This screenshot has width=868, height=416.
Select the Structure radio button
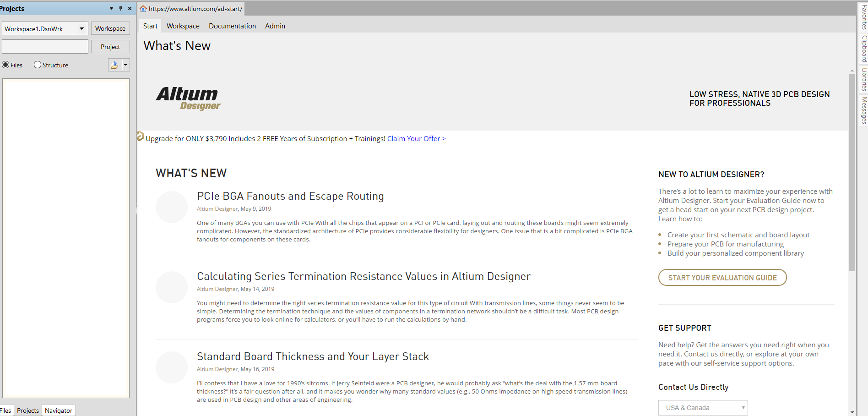[38, 65]
